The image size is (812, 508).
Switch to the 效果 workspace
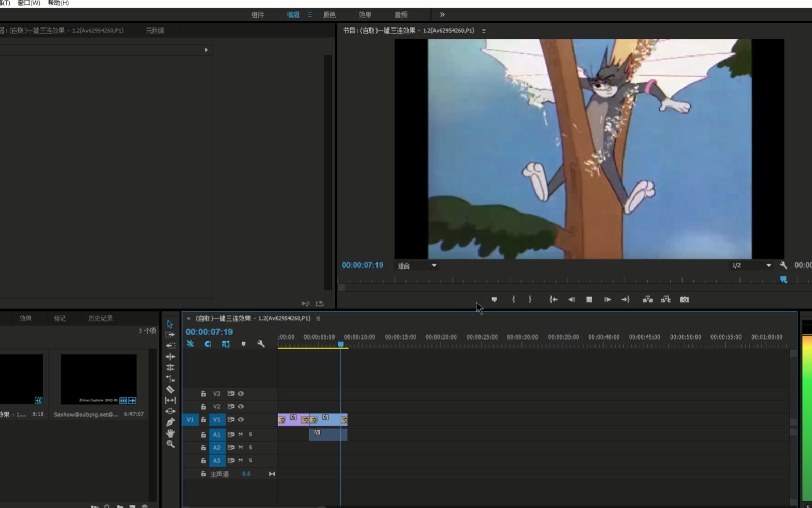[x=365, y=15]
